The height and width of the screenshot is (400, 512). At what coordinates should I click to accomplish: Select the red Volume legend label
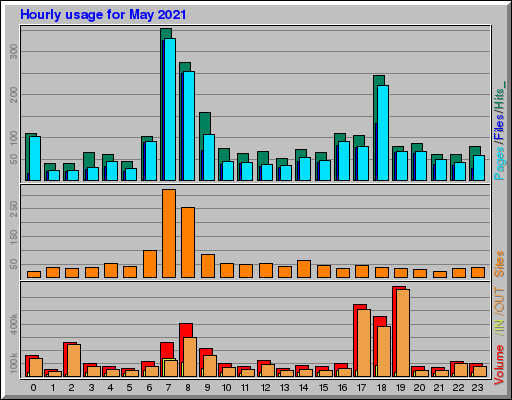(499, 365)
